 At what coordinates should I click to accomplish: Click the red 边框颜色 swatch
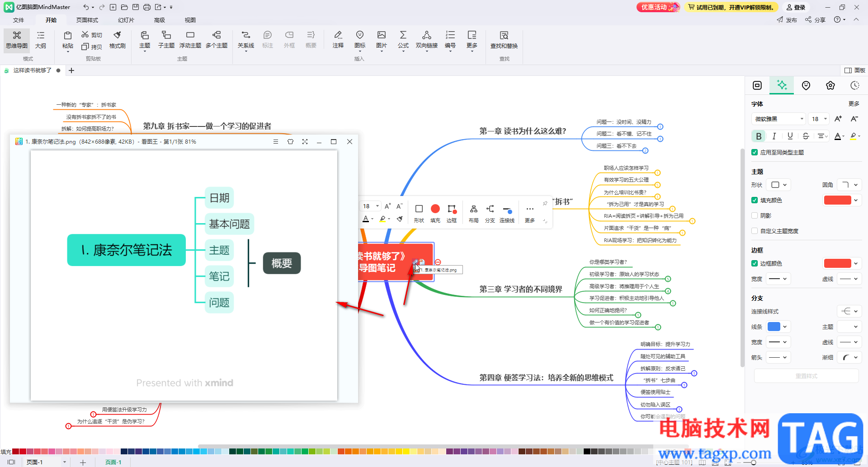click(x=837, y=263)
